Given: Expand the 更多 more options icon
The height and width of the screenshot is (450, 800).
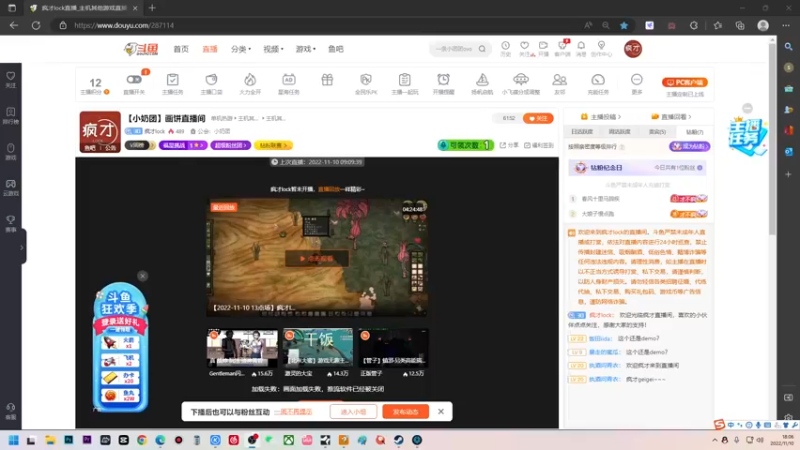Looking at the screenshot, I should coord(637,80).
